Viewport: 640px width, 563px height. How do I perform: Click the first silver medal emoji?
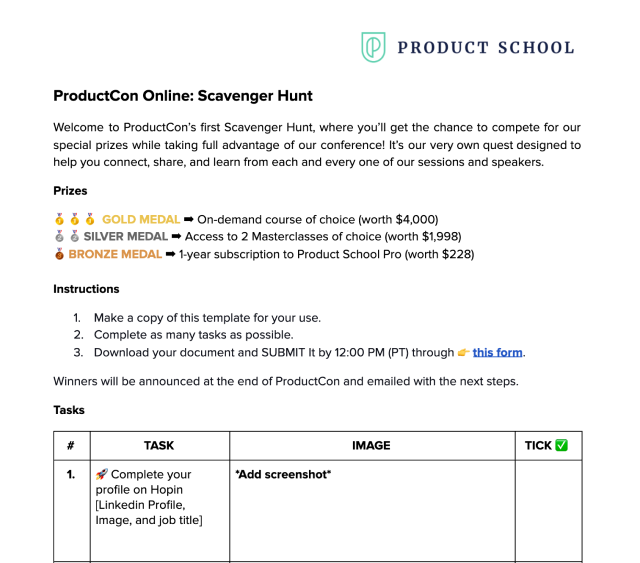60,237
